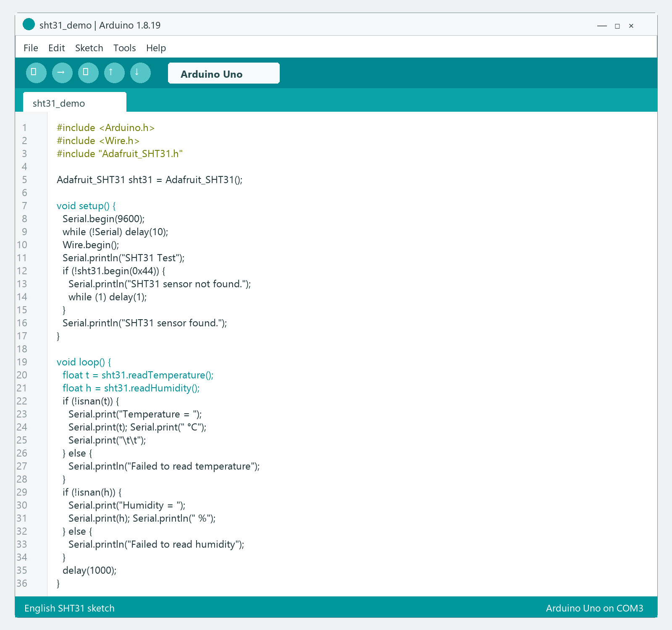672x630 pixels.
Task: Click line number 36 in the gutter
Action: (x=22, y=583)
